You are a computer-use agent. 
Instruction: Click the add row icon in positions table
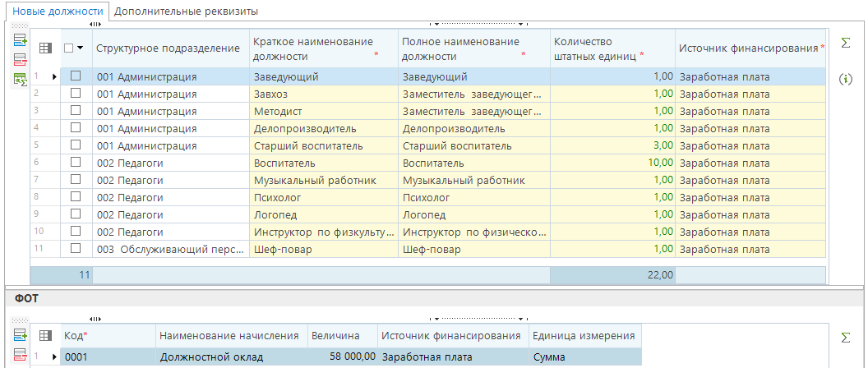21,40
